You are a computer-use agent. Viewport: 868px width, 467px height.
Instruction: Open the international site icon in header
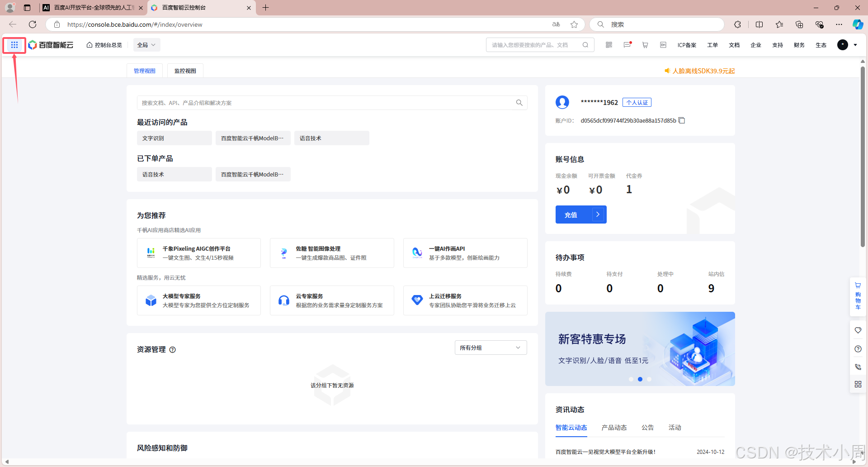(x=663, y=45)
